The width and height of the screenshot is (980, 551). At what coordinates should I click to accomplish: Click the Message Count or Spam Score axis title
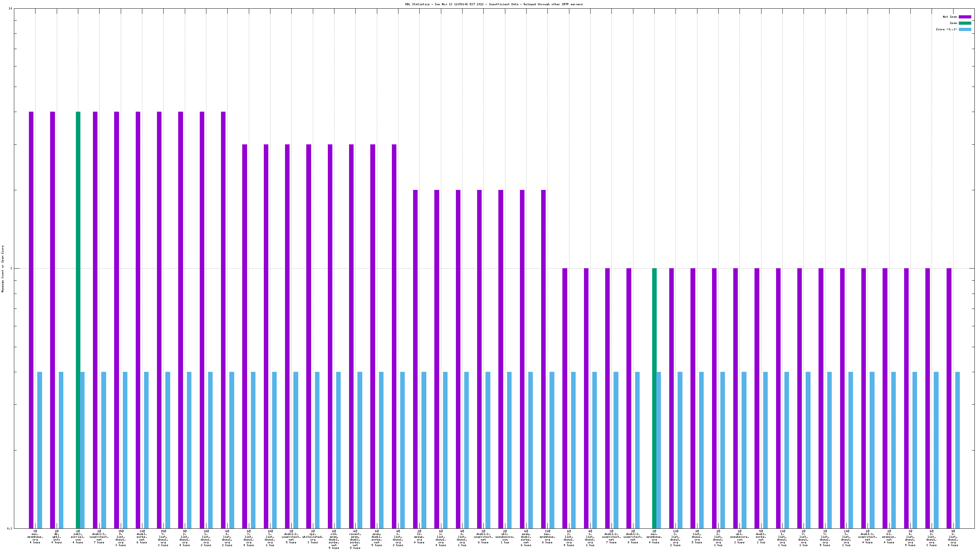click(x=3, y=269)
